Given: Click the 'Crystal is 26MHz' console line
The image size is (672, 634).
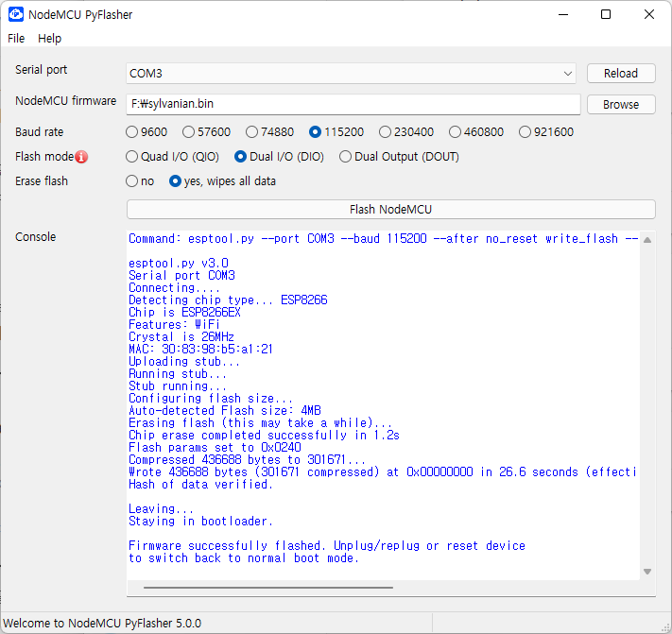Looking at the screenshot, I should [181, 336].
